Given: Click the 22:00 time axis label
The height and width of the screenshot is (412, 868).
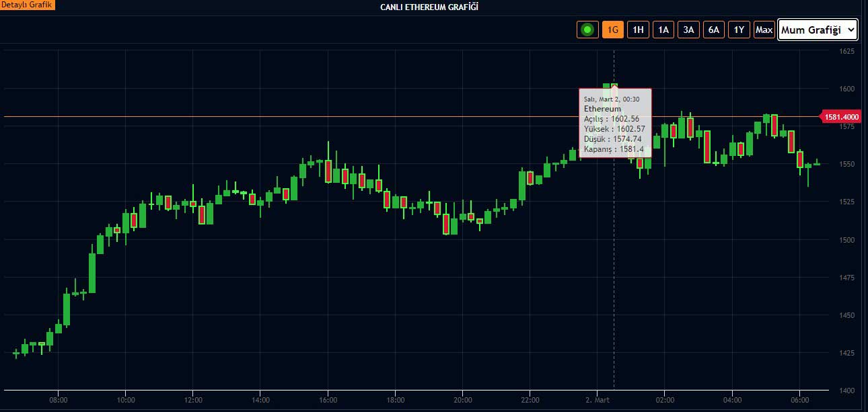Looking at the screenshot, I should coord(530,400).
